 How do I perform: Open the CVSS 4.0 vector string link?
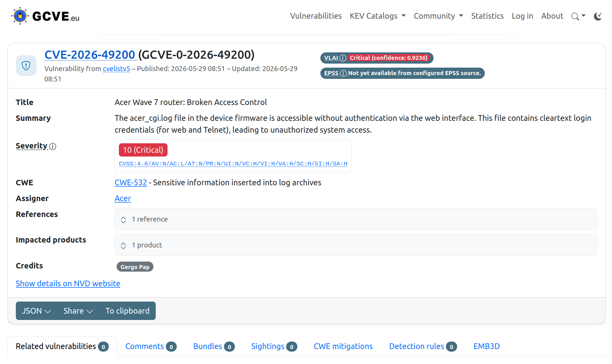point(233,164)
